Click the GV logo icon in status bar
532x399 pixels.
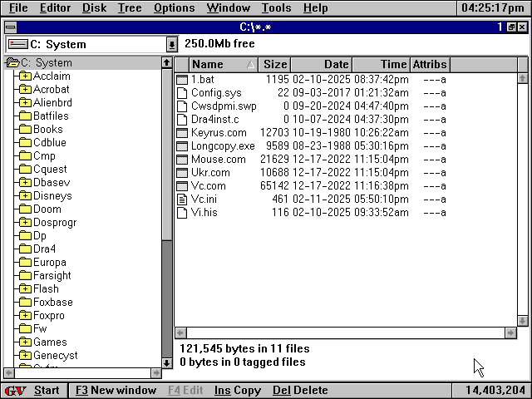click(15, 391)
